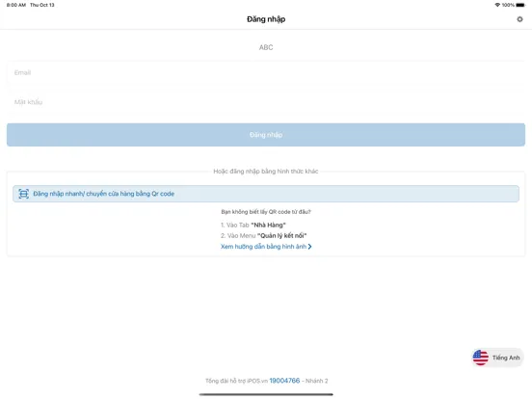
Task: Open Xem hướng dẫn bằng hình ảnh link
Action: pos(266,247)
